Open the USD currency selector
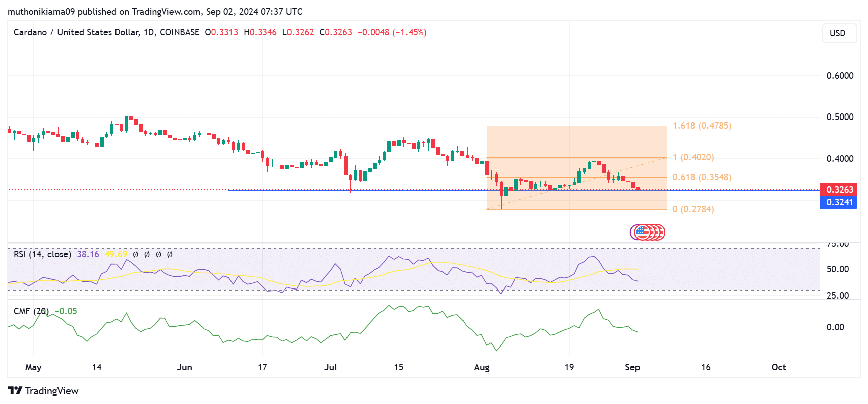 (x=839, y=33)
